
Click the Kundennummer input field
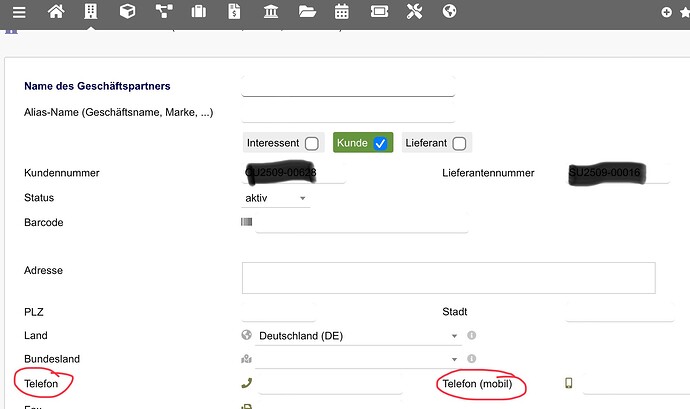tap(294, 173)
